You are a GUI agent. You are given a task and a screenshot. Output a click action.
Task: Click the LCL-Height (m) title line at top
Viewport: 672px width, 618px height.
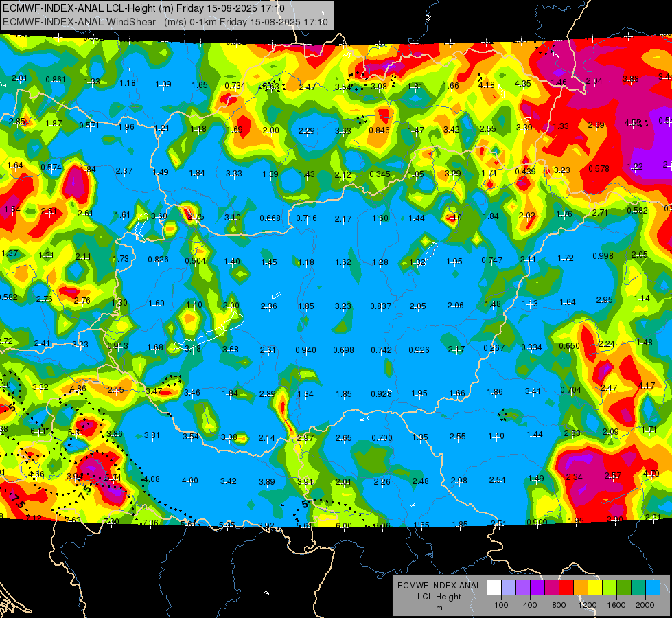tap(143, 8)
